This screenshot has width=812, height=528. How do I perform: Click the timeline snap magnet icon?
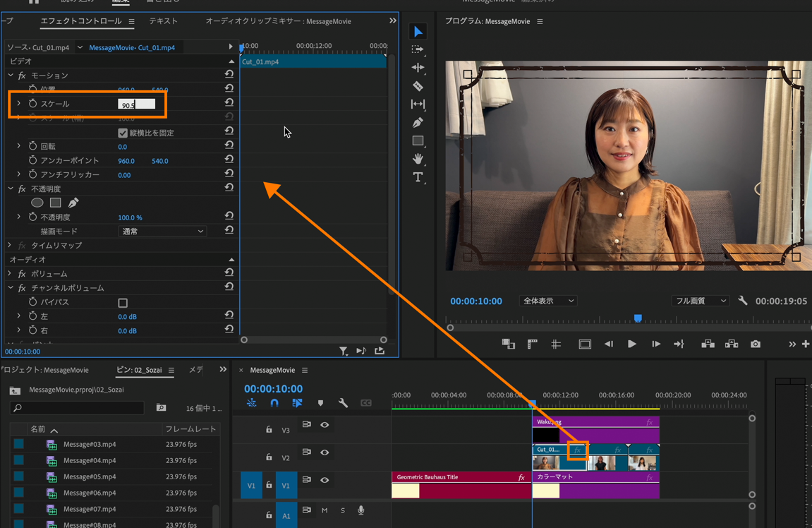pyautogui.click(x=274, y=403)
